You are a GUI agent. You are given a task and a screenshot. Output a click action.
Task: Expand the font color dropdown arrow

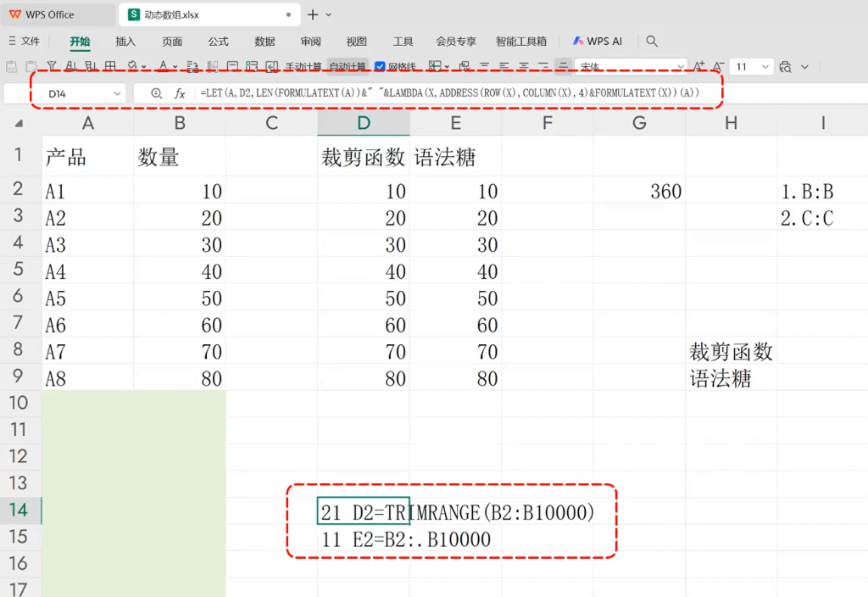click(x=175, y=67)
